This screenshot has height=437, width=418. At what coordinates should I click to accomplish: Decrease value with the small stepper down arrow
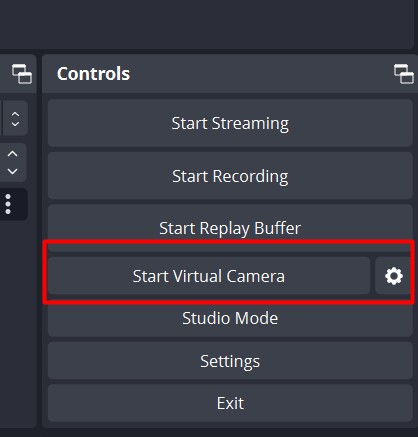15,124
